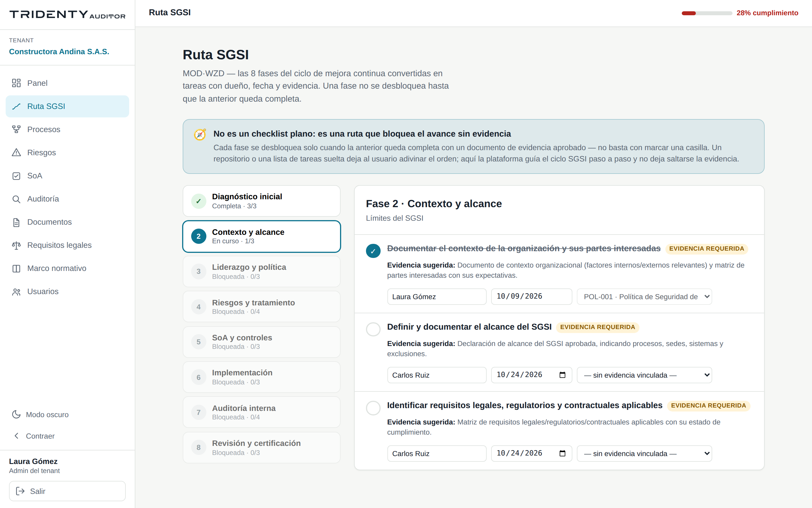
Task: Click the Ruta SGSI route icon
Action: (16, 106)
